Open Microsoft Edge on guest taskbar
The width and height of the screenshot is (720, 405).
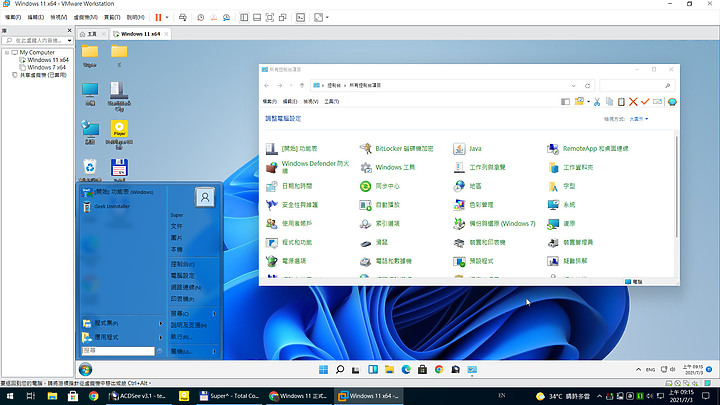point(406,370)
